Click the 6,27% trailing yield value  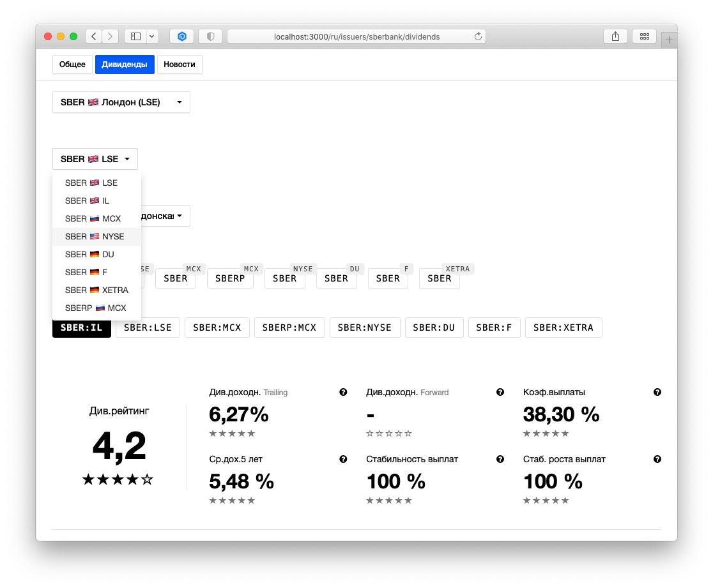pos(239,414)
